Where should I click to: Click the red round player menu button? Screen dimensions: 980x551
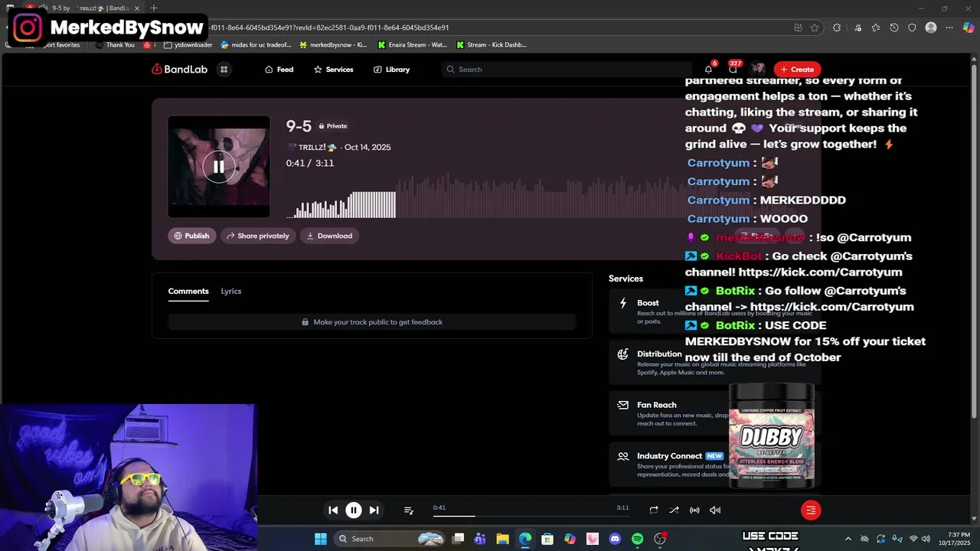pyautogui.click(x=811, y=510)
